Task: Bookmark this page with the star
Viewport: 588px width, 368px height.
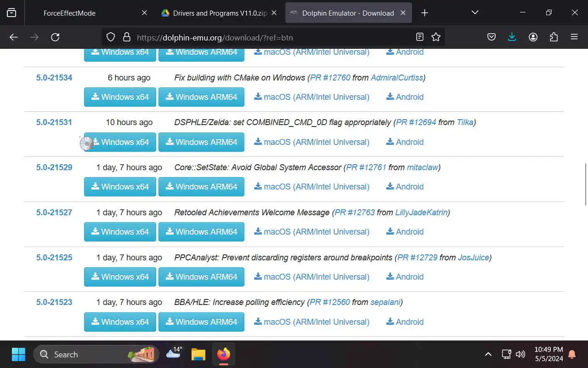Action: [x=436, y=37]
